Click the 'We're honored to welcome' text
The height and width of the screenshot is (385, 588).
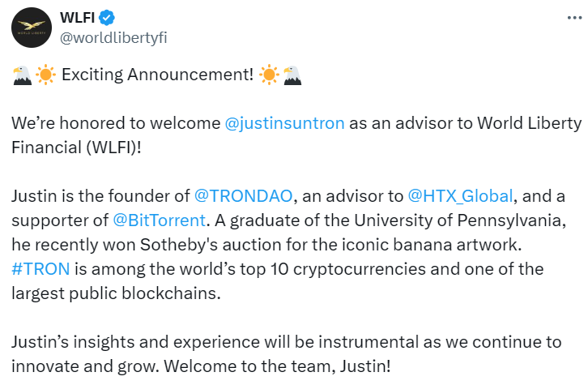[x=115, y=123]
